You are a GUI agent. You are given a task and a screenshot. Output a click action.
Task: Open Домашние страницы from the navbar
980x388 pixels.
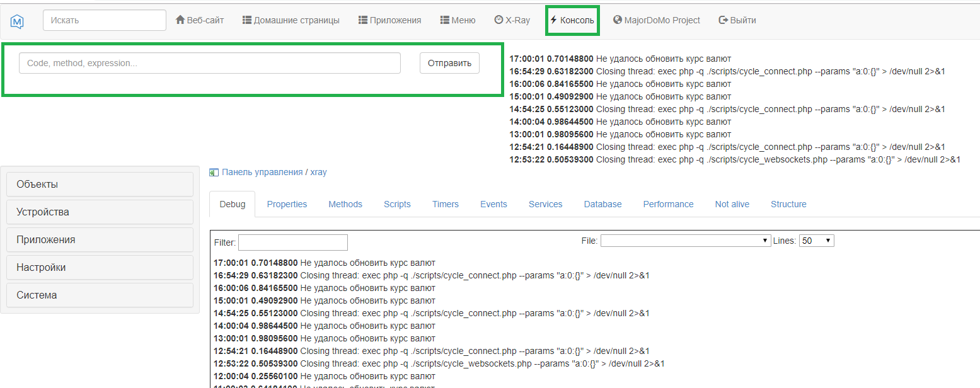[291, 20]
